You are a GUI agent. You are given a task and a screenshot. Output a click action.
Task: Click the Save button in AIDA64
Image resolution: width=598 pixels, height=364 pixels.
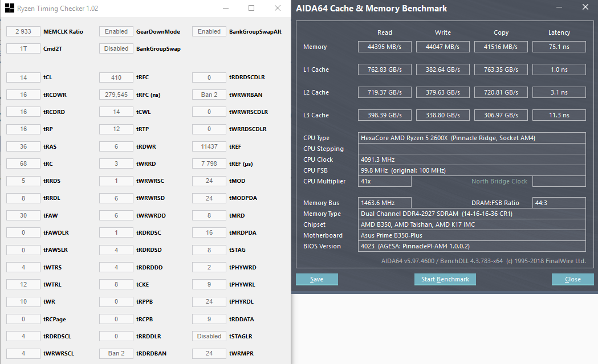coord(316,279)
